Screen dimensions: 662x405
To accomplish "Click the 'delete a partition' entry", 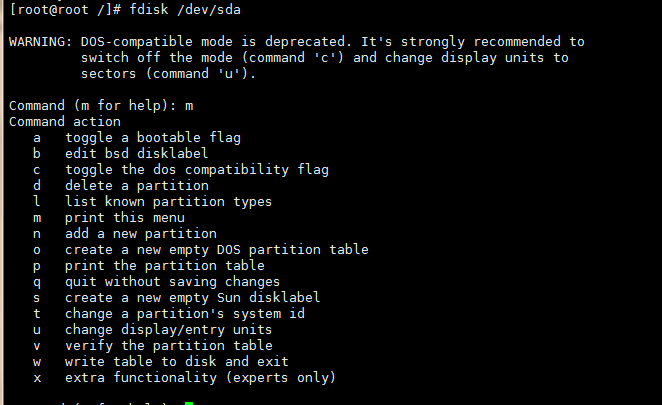I will click(121, 186).
